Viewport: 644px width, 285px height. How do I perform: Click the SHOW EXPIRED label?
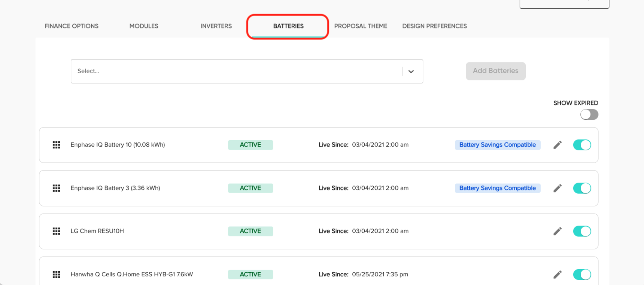point(576,103)
